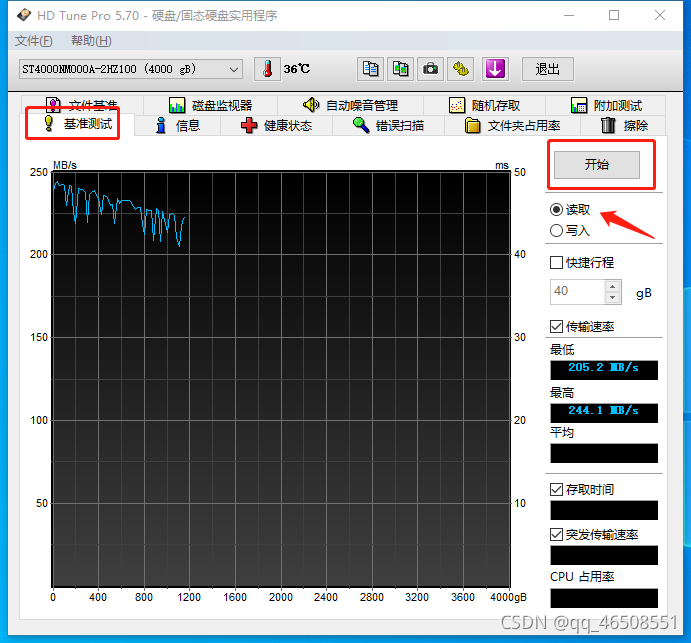Viewport: 691px width, 643px height.
Task: Open the 文件基准 tab
Action: coord(82,105)
